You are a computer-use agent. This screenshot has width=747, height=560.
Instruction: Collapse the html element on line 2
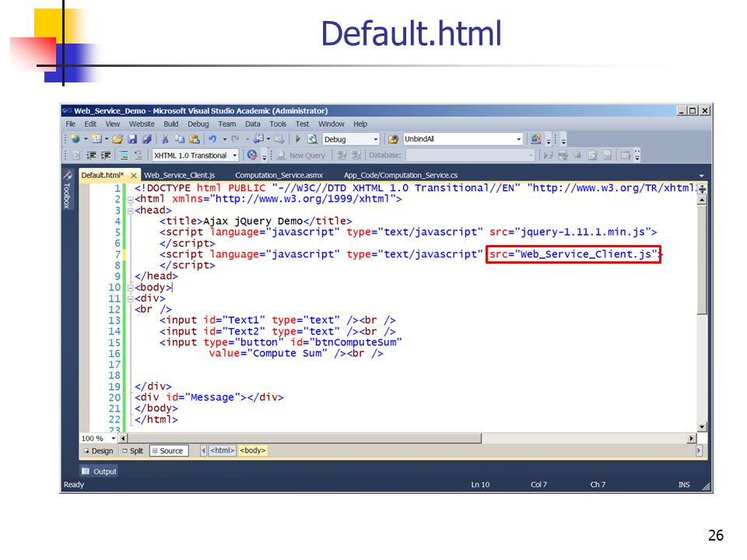[x=130, y=200]
